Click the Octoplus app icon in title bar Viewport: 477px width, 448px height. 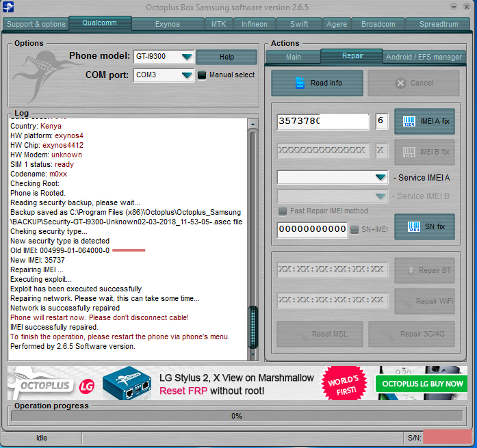pos(8,7)
